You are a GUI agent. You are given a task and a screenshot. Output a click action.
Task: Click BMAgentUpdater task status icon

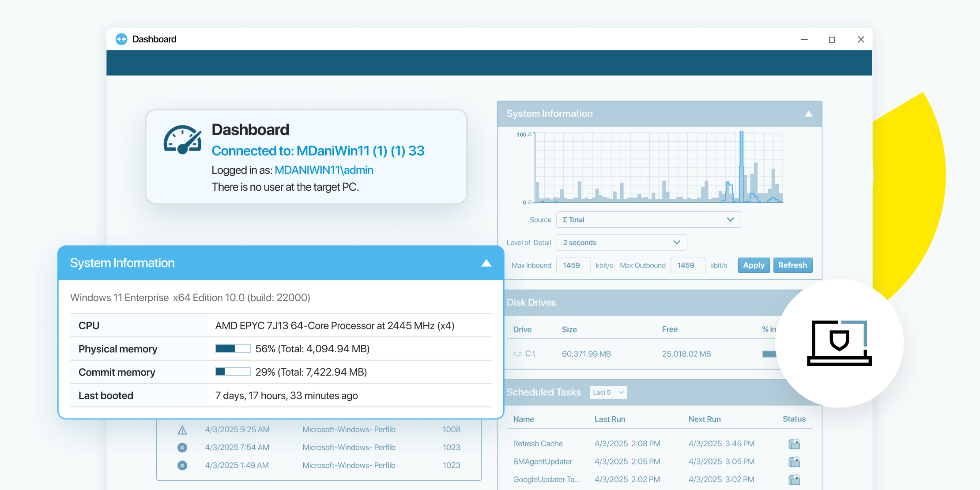point(794,462)
